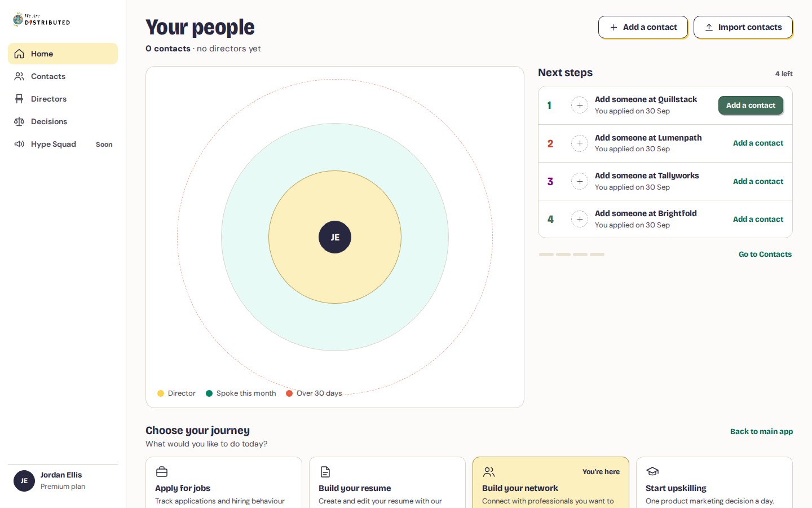Click the Hype Squad sidebar item
812x508 pixels.
click(x=63, y=144)
